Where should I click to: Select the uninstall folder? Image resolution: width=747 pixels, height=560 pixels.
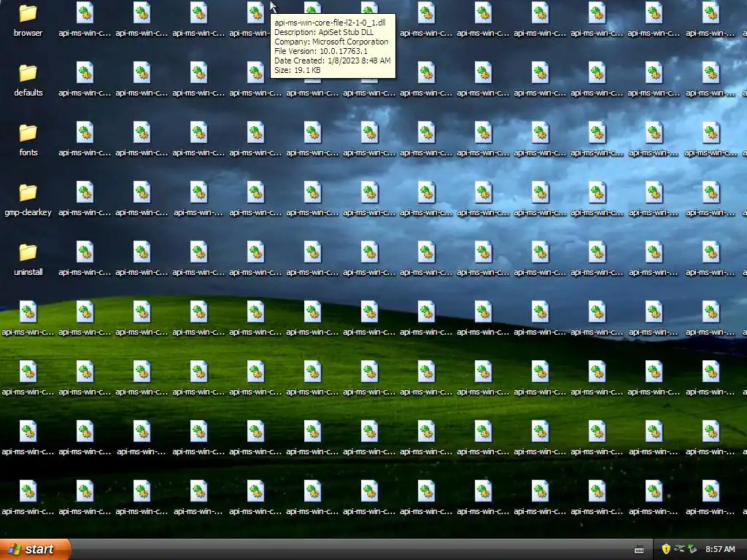(28, 260)
